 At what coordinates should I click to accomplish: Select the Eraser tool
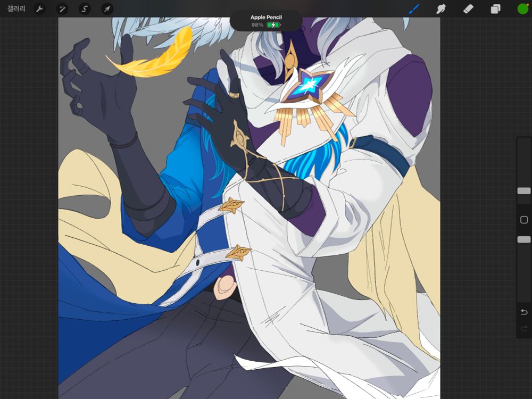pos(468,9)
